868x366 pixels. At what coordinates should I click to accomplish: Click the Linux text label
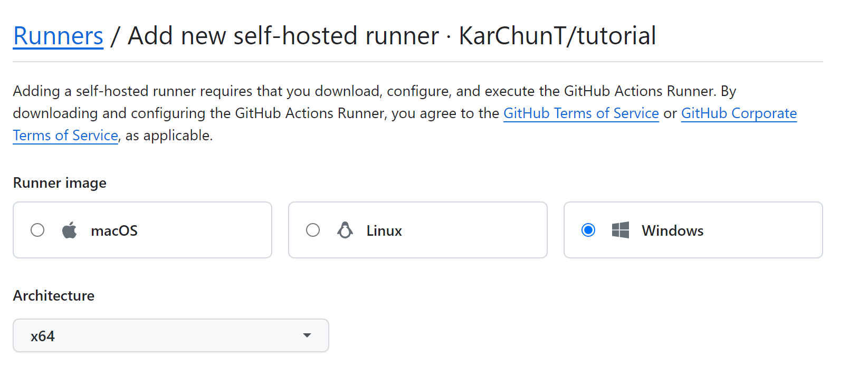point(384,231)
